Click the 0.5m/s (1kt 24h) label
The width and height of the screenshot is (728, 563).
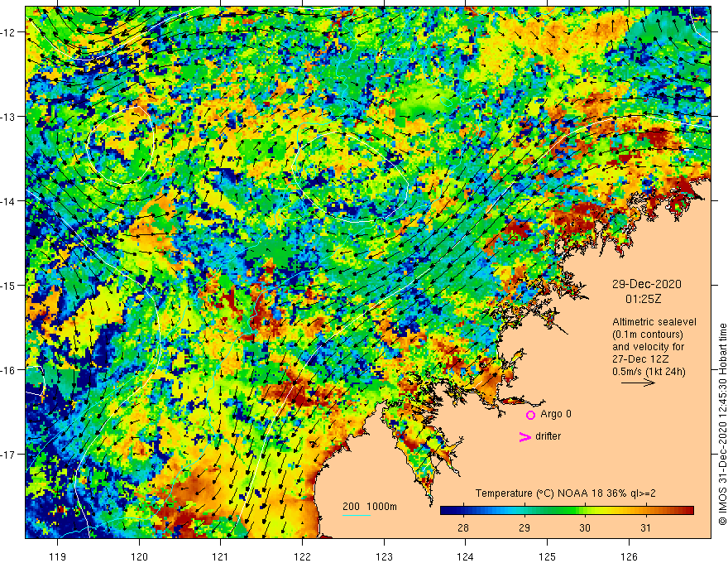tap(649, 372)
